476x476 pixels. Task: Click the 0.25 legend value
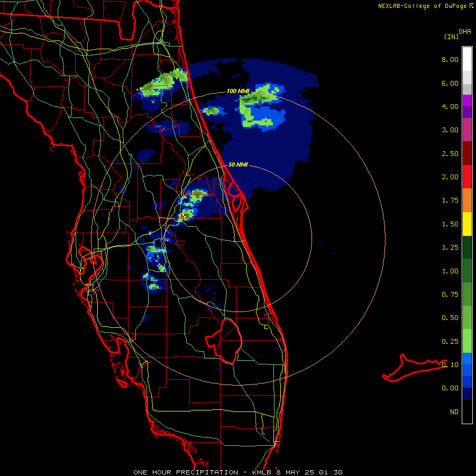click(450, 342)
